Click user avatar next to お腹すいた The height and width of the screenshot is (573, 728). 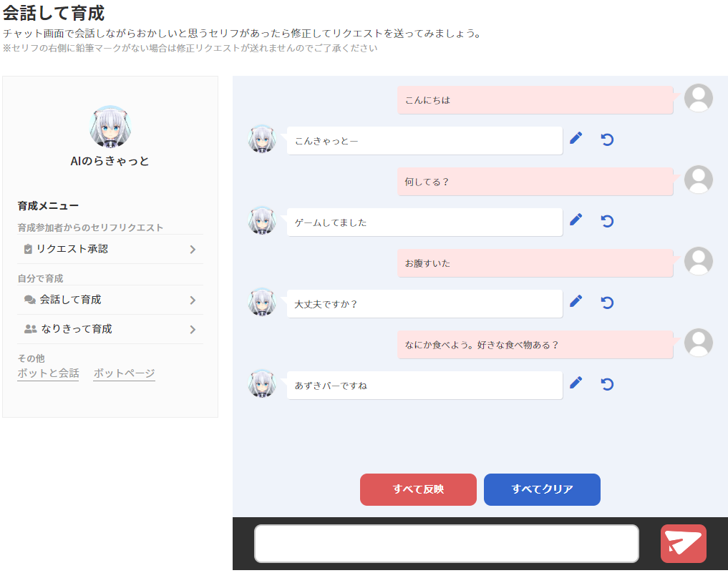698,261
